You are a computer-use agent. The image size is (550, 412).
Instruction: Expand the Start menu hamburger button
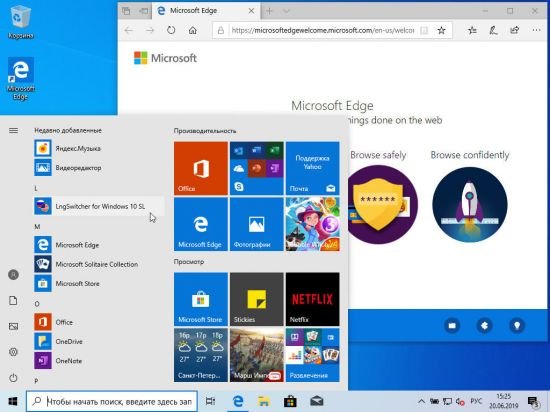[x=13, y=131]
